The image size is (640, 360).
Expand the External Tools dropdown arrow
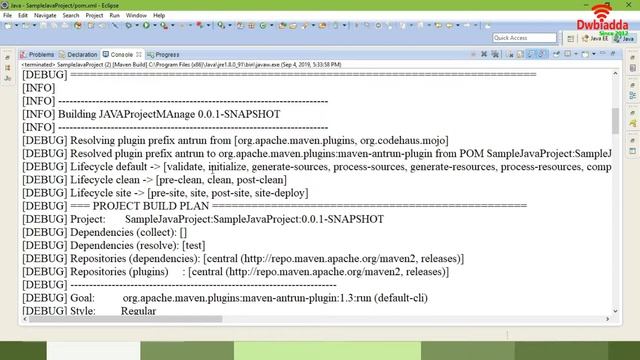173,26
